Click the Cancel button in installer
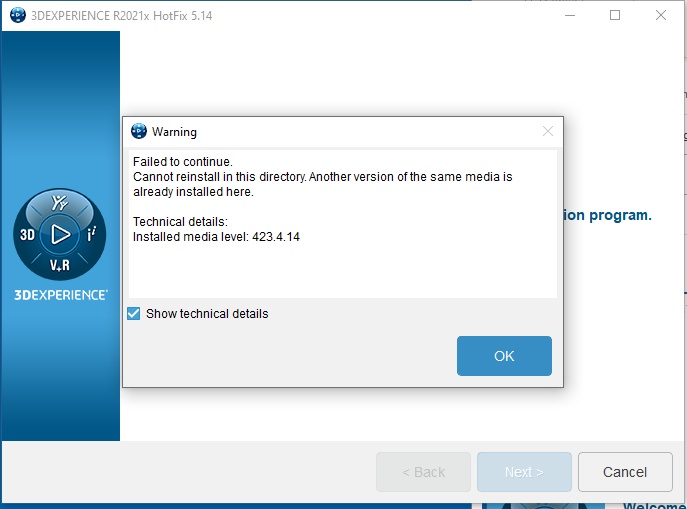Viewport: 687px width, 509px height. pos(625,472)
